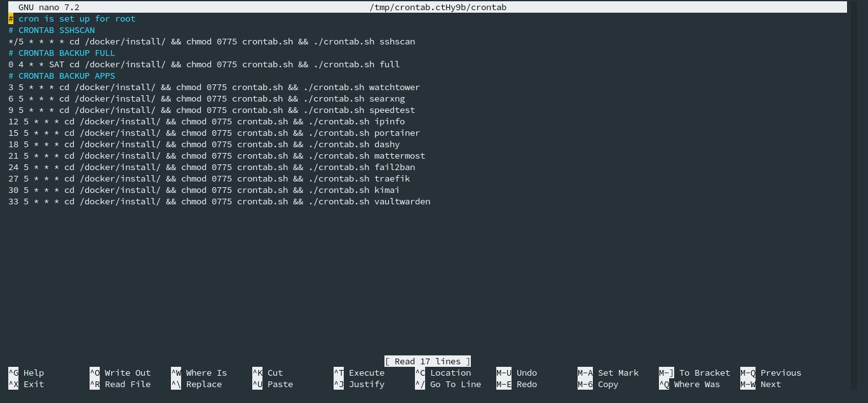Click the GNU nano 7.2 title text
868x403 pixels.
[49, 7]
